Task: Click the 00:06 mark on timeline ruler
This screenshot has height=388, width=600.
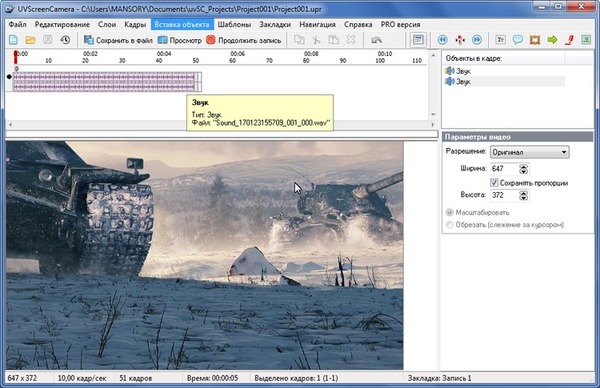Action: click(x=238, y=54)
